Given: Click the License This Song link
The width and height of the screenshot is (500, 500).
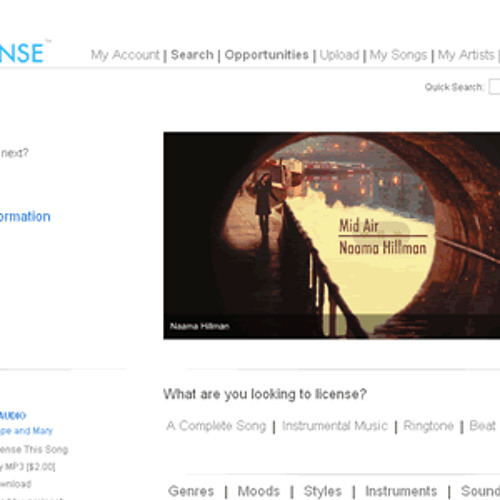Looking at the screenshot, I should coord(34,450).
